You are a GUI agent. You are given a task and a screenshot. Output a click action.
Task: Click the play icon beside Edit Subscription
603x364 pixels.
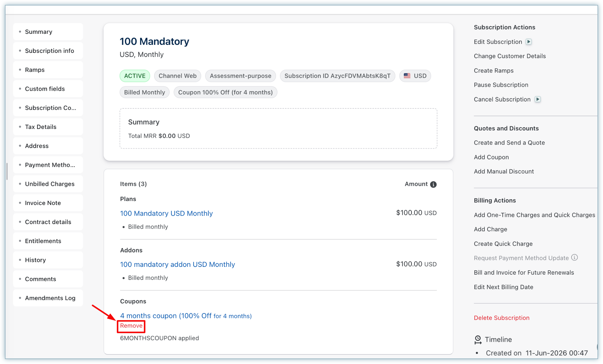pyautogui.click(x=529, y=42)
